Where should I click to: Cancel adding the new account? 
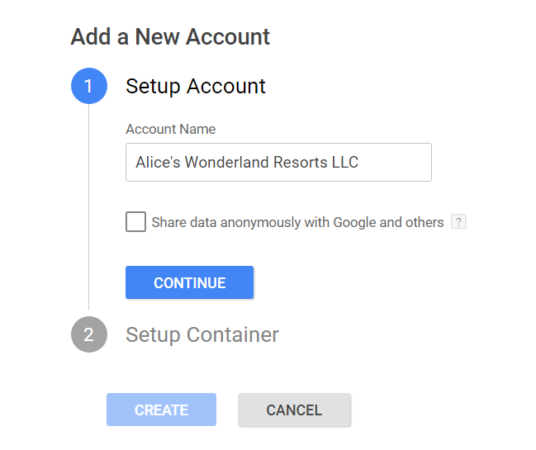(x=294, y=410)
